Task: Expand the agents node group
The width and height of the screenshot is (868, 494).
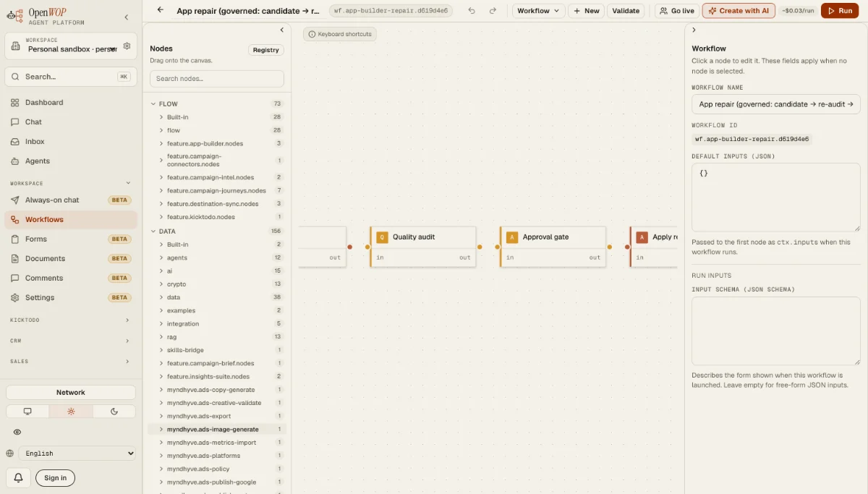Action: coord(217,257)
